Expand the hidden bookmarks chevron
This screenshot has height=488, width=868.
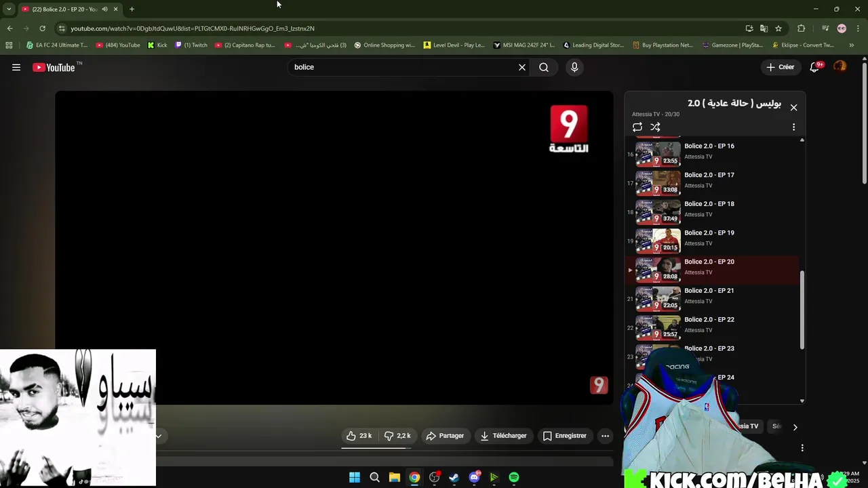tap(852, 45)
